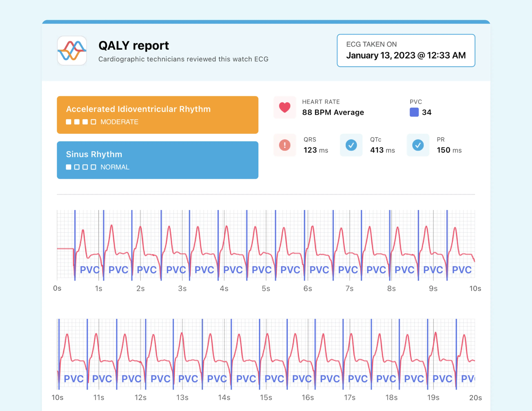This screenshot has width=532, height=411.
Task: Click the last PVC label on the bottom strip
Action: tap(469, 379)
